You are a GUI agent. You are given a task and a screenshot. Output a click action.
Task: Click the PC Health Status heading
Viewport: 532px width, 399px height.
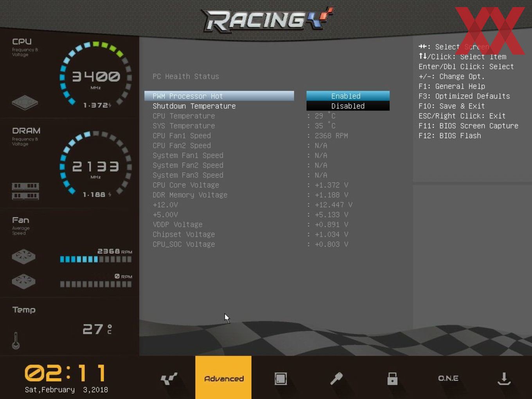point(186,76)
